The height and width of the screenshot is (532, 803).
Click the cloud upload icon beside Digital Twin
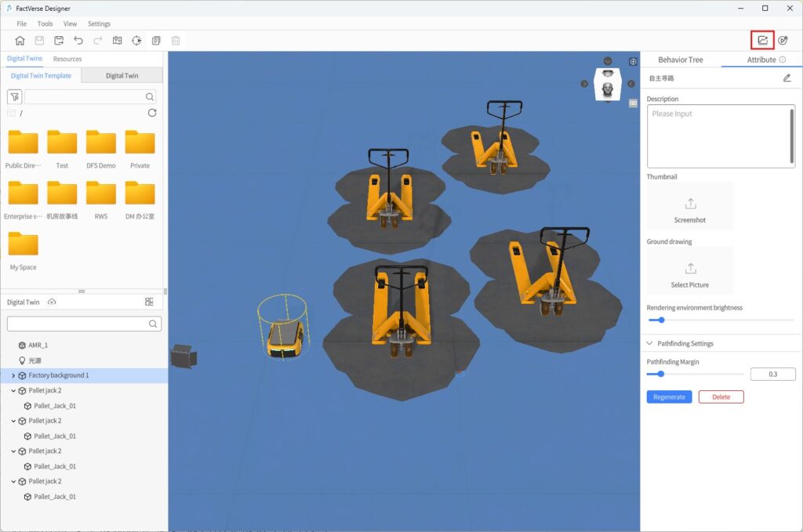[52, 302]
